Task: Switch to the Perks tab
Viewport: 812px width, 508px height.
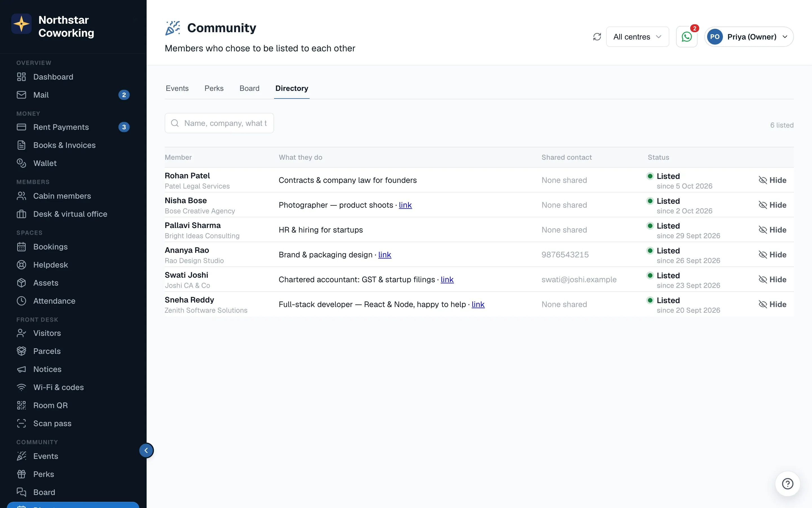Action: click(x=214, y=88)
